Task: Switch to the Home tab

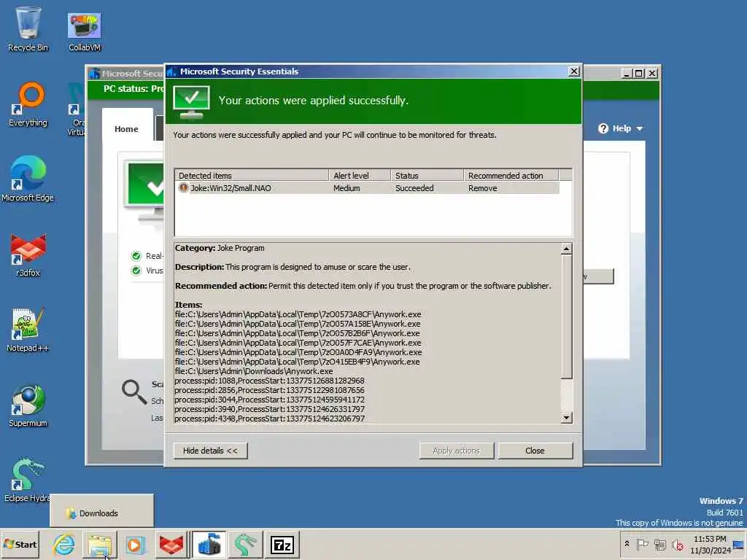Action: click(126, 129)
